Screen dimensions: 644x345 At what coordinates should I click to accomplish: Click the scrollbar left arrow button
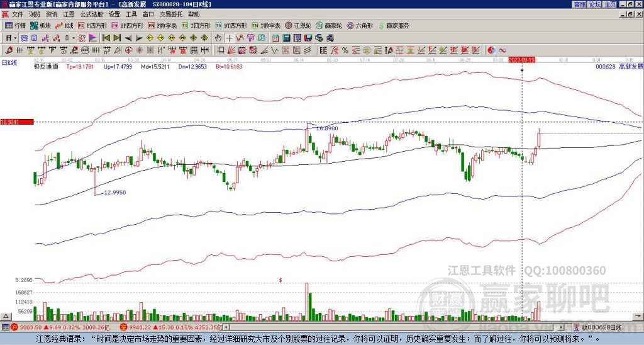226,327
